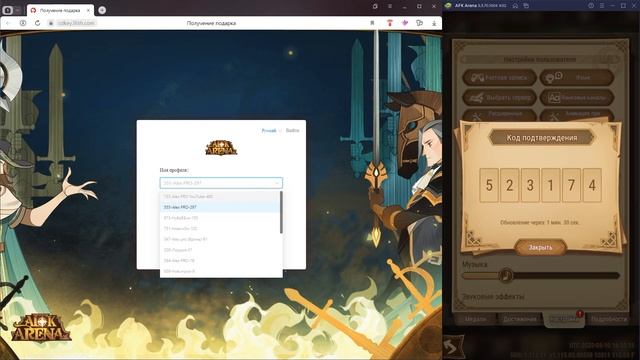Click the chevron arrow inside profile combo box
Image resolution: width=640 pixels, height=360 pixels.
pos(277,183)
